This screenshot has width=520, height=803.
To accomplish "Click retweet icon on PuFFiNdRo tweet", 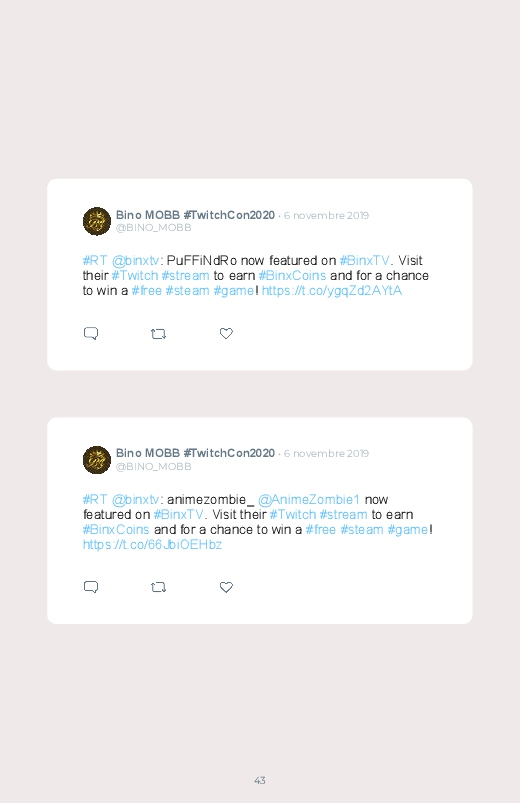I will click(x=158, y=334).
